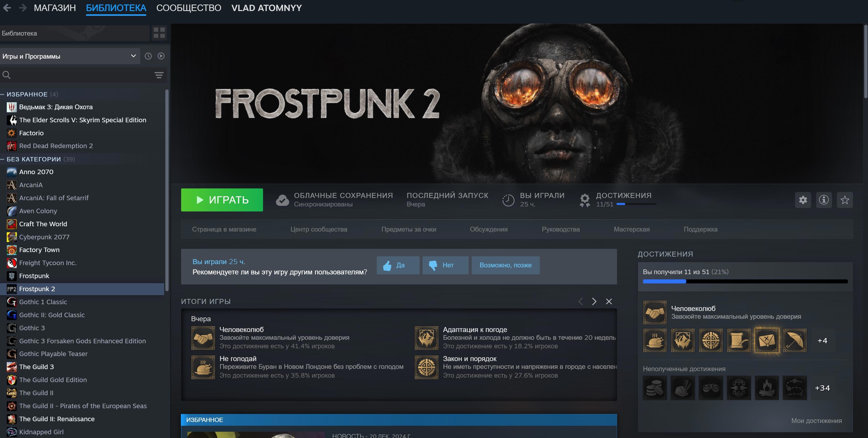Open the МАГАЗИН tab
Screen dimensions: 868x438
(55, 8)
